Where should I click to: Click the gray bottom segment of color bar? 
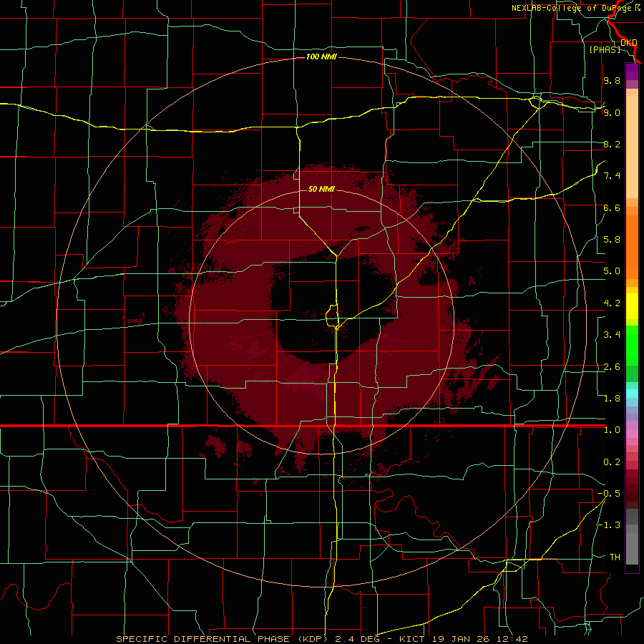(x=632, y=550)
